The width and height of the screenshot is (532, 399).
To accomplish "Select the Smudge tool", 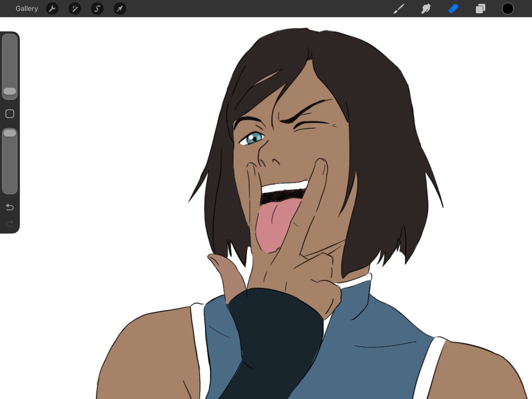I will click(x=426, y=8).
